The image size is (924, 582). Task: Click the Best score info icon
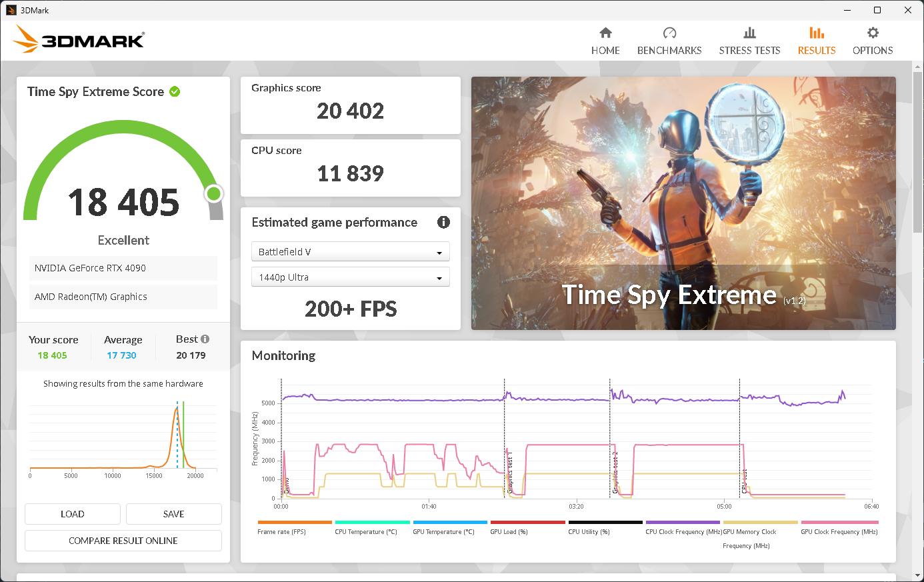pos(205,339)
